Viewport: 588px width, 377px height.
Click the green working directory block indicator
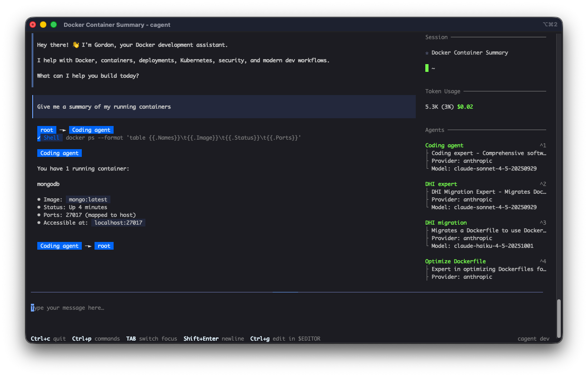pos(427,68)
